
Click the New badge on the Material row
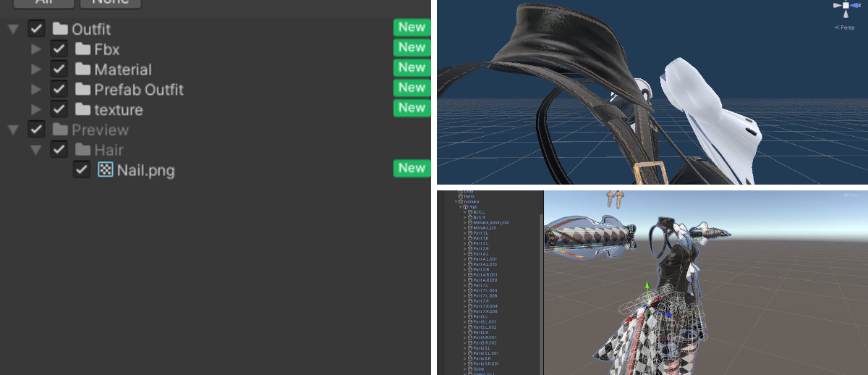pyautogui.click(x=412, y=67)
